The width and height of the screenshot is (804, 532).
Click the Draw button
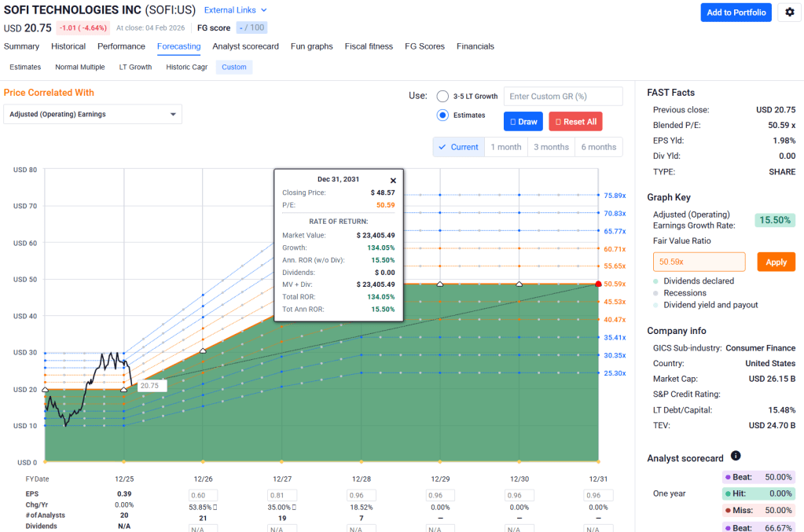click(x=523, y=122)
